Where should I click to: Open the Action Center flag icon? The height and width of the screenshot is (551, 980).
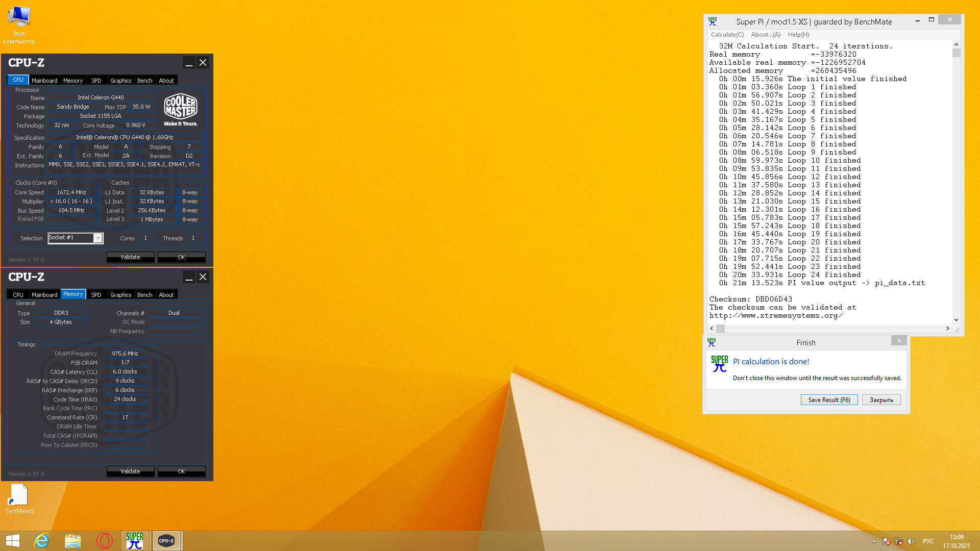[887, 541]
